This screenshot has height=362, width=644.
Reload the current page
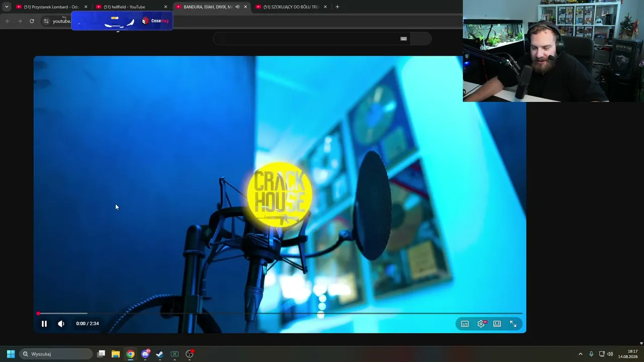click(32, 21)
